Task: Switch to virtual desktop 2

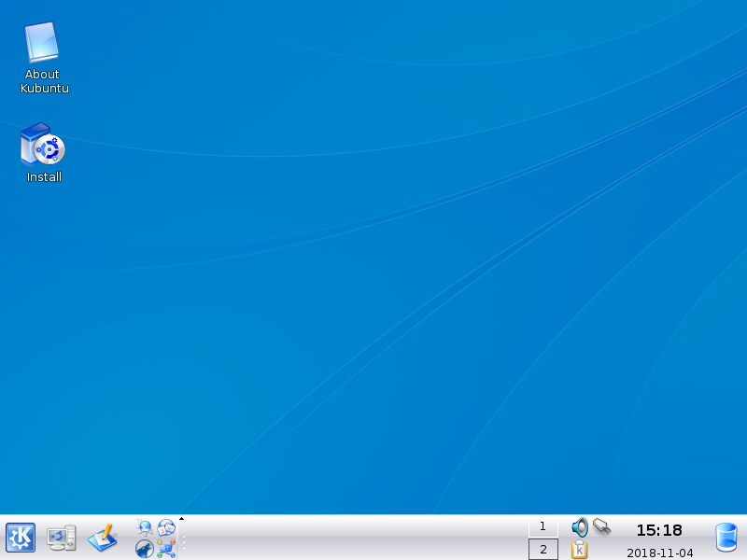Action: (x=543, y=549)
